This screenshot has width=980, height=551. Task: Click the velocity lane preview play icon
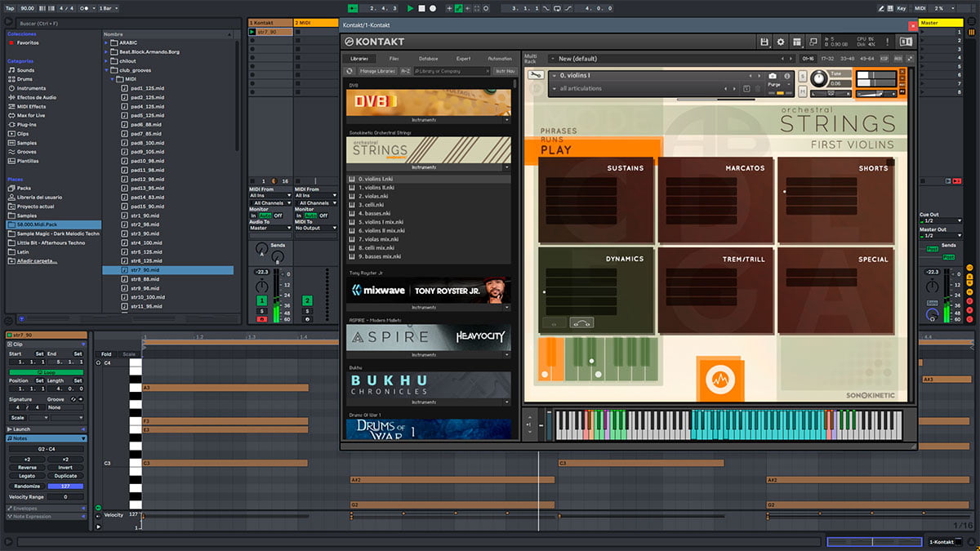tap(99, 527)
